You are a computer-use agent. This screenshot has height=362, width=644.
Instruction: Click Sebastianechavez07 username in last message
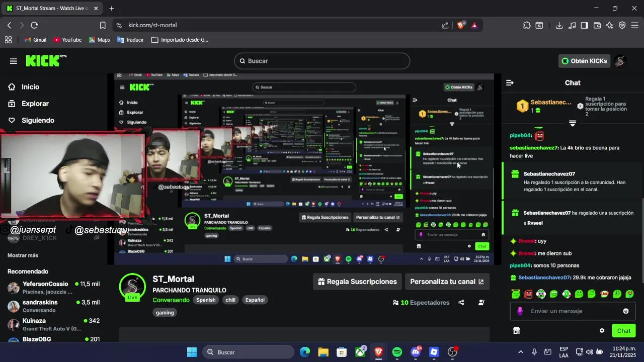tap(544, 278)
